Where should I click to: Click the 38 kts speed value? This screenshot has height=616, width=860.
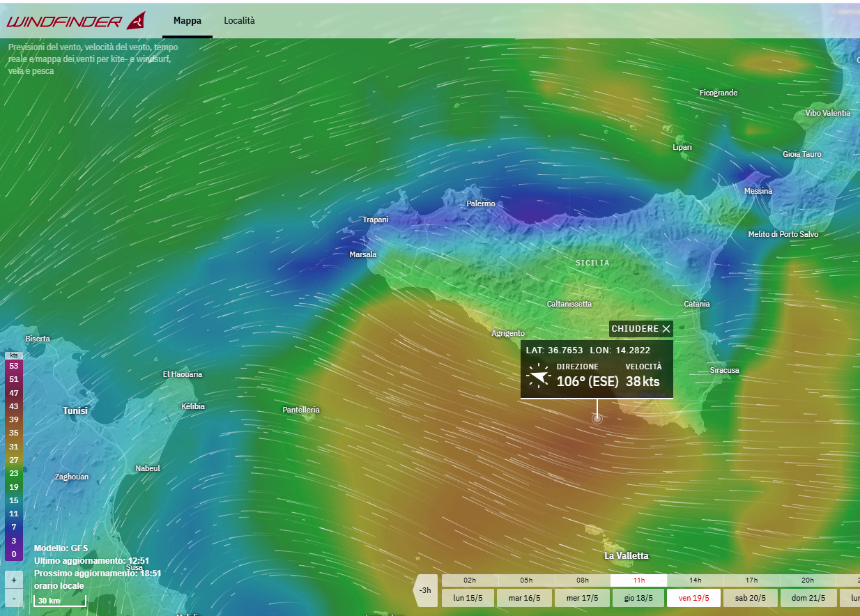pyautogui.click(x=643, y=381)
